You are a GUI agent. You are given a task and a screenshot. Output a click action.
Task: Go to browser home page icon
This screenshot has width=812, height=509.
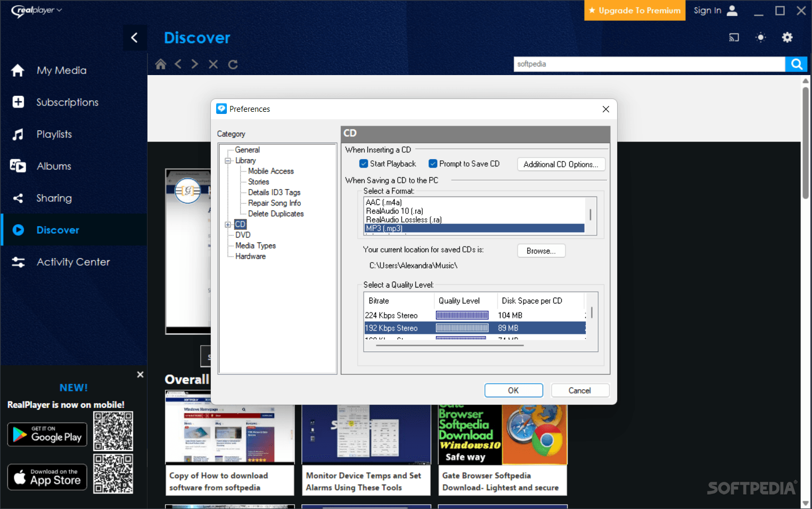161,64
